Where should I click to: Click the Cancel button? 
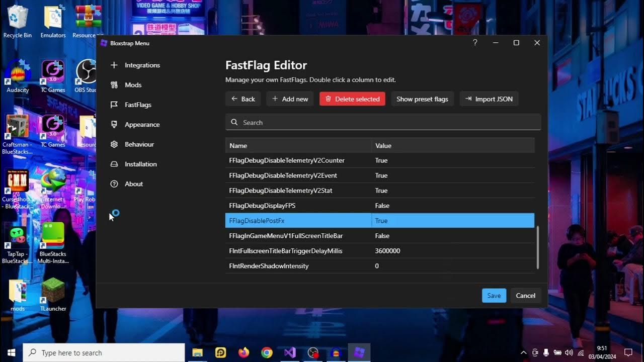(525, 296)
